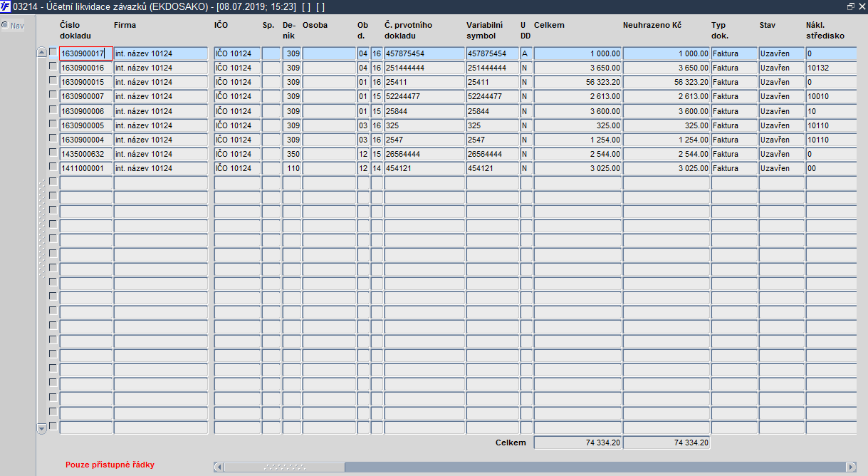Click the application icon in title bar
The height and width of the screenshot is (476, 868).
pos(6,6)
